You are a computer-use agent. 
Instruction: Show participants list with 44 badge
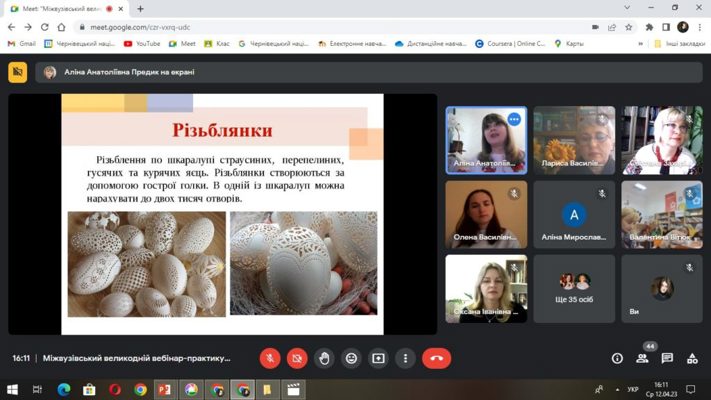point(643,357)
